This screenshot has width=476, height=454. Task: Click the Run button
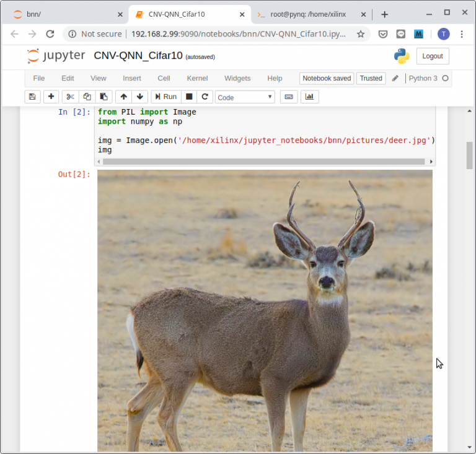pos(165,97)
